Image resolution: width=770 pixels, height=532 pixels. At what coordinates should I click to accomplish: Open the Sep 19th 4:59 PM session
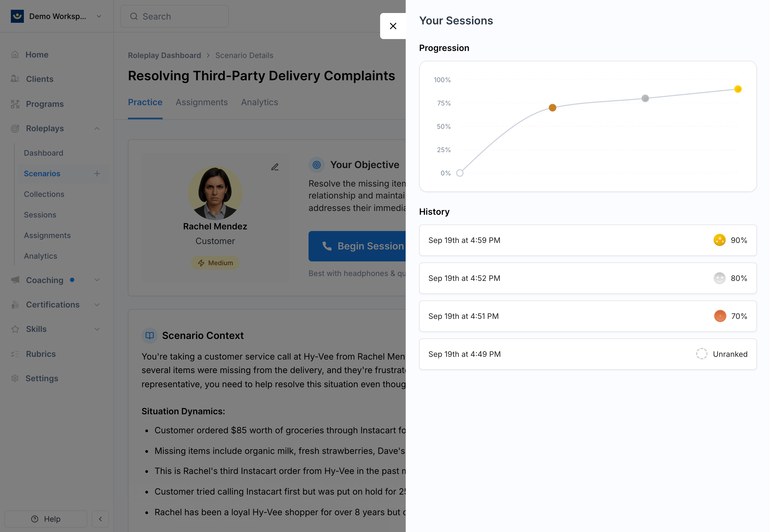[x=588, y=240]
